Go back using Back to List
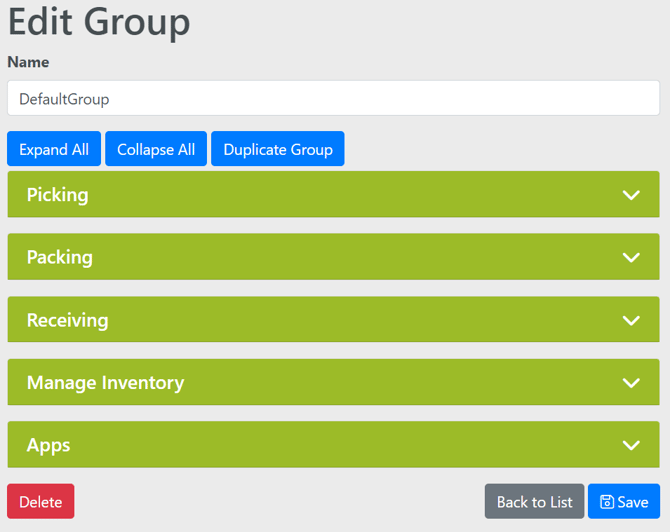The width and height of the screenshot is (670, 532). click(x=534, y=502)
